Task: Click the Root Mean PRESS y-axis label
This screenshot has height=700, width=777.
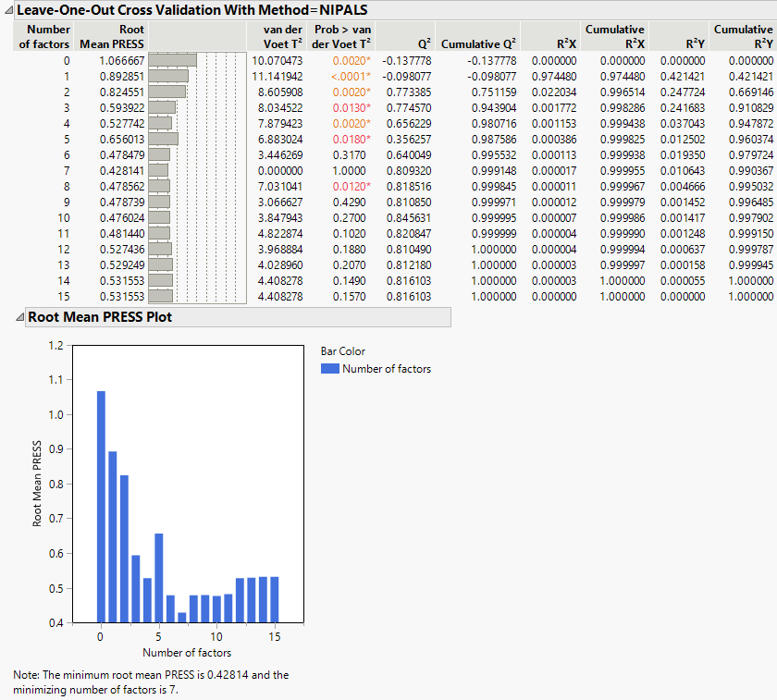Action: [x=38, y=484]
